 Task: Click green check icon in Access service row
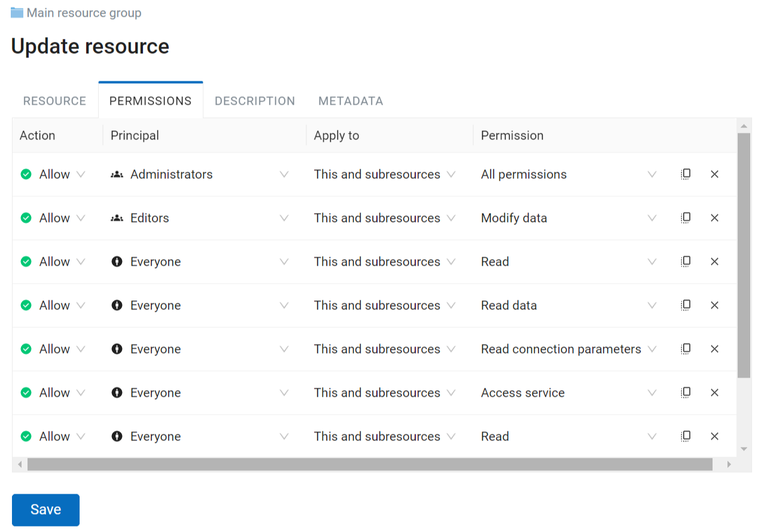pyautogui.click(x=26, y=393)
